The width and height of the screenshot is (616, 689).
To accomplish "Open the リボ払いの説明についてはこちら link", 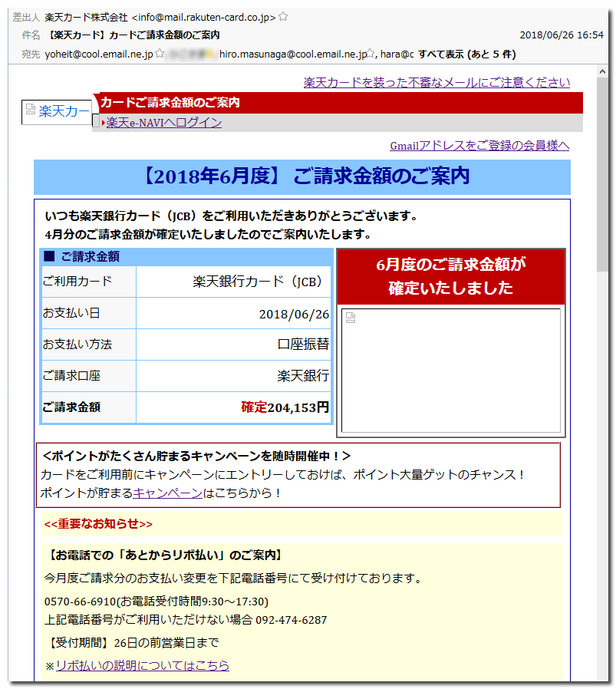I will 143,665.
